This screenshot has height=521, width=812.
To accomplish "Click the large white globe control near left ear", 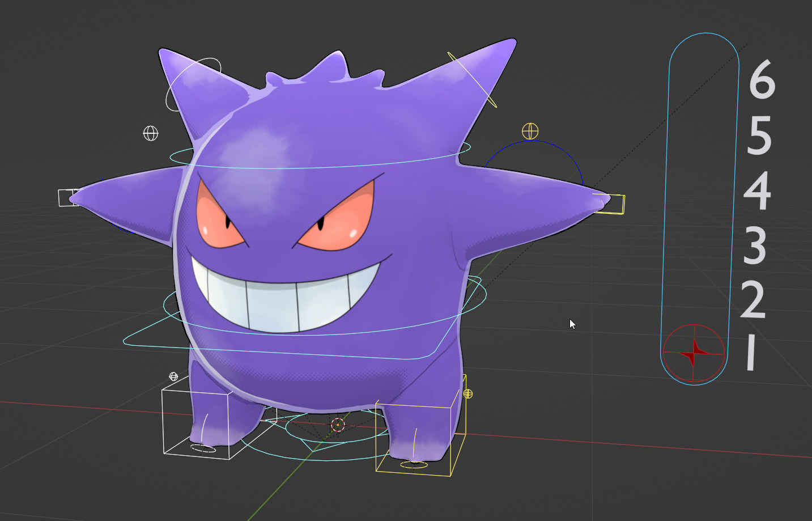I will click(151, 133).
